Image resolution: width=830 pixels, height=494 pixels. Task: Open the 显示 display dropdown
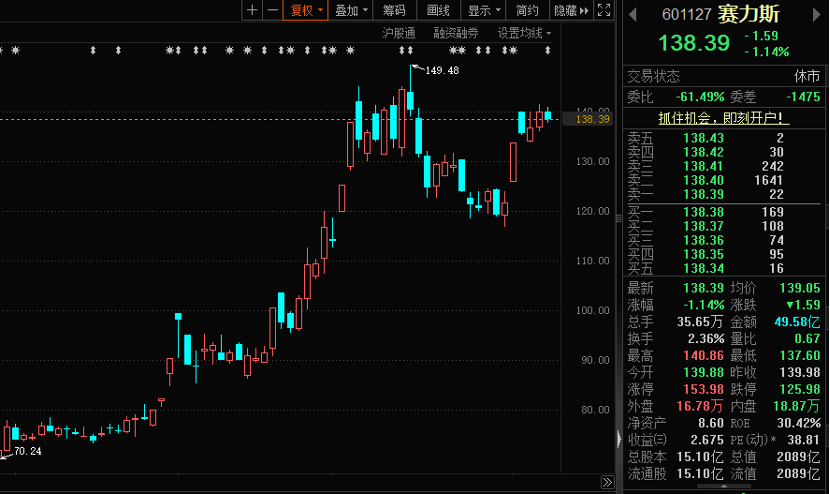[x=485, y=10]
